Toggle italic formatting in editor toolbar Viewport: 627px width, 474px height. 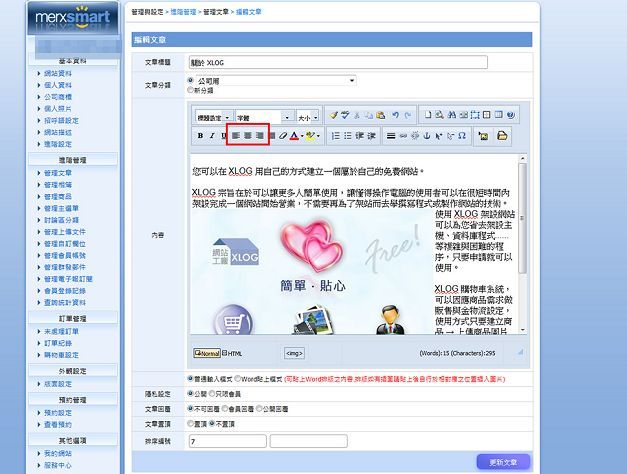[212, 136]
